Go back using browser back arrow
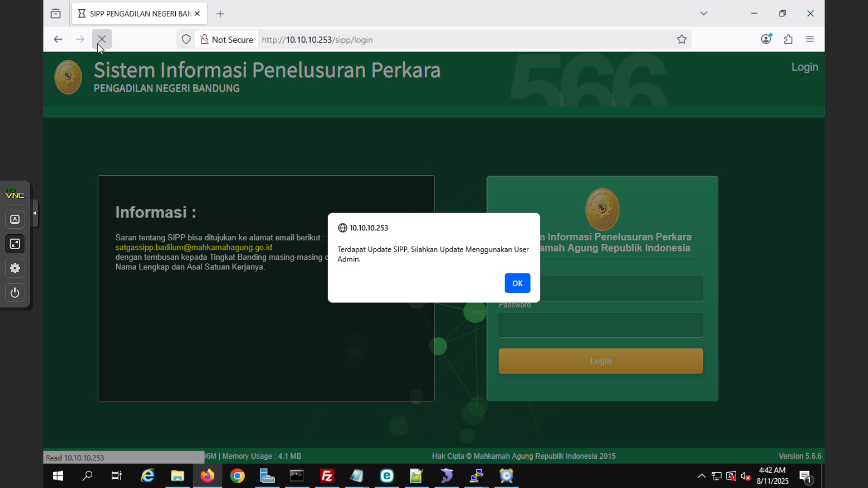The image size is (868, 488). click(58, 39)
